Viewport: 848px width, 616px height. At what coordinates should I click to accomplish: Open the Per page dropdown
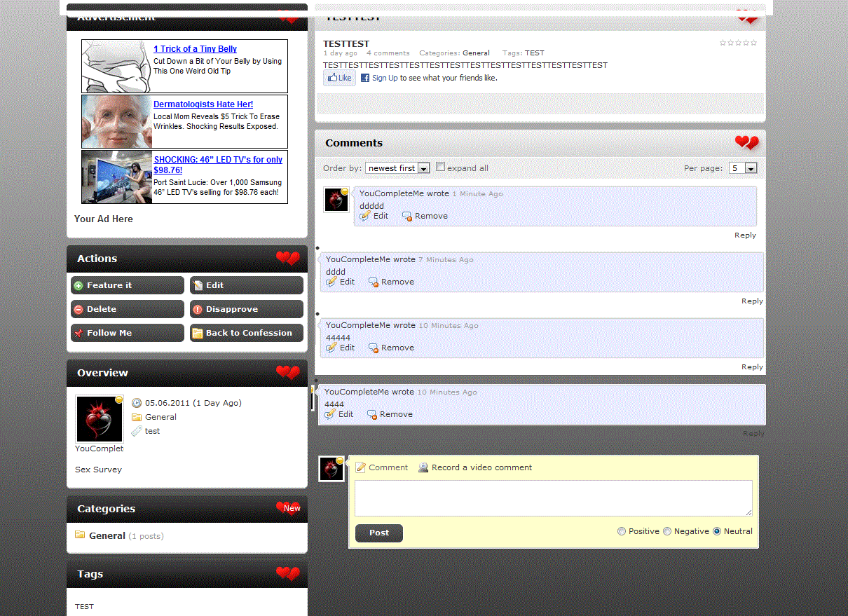743,168
